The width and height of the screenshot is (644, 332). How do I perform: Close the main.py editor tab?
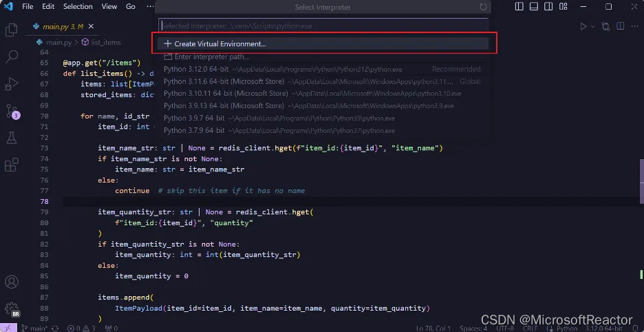[92, 26]
